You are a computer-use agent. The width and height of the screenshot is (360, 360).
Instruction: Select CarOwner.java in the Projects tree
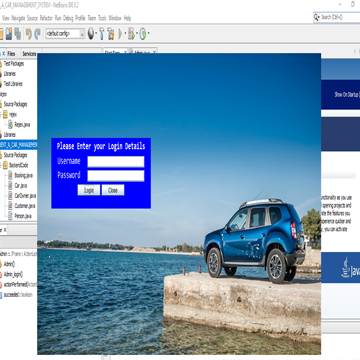click(25, 196)
